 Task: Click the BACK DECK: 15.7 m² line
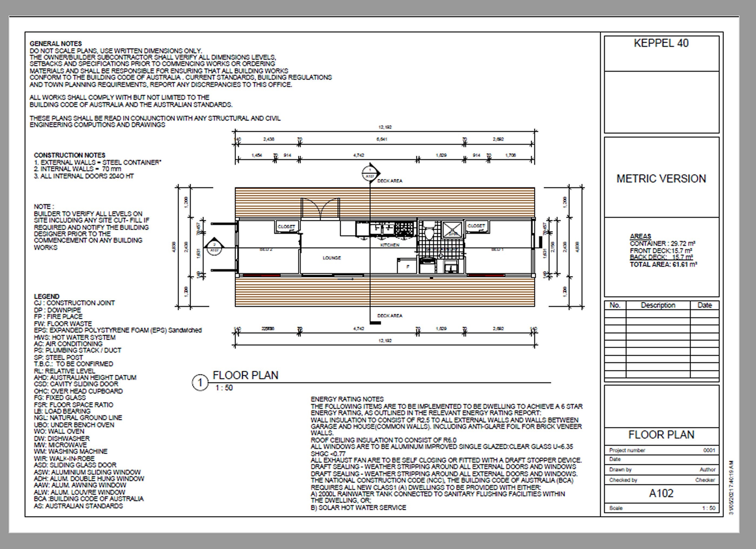(x=661, y=257)
